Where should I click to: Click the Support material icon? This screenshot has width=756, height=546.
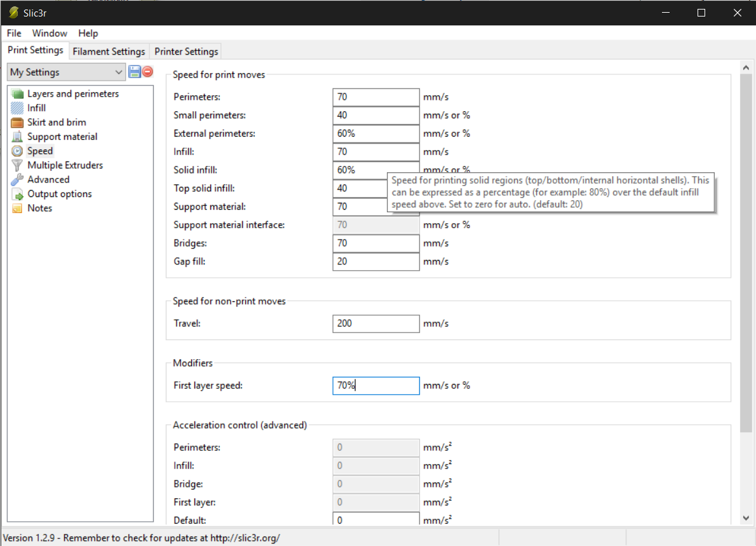click(17, 137)
